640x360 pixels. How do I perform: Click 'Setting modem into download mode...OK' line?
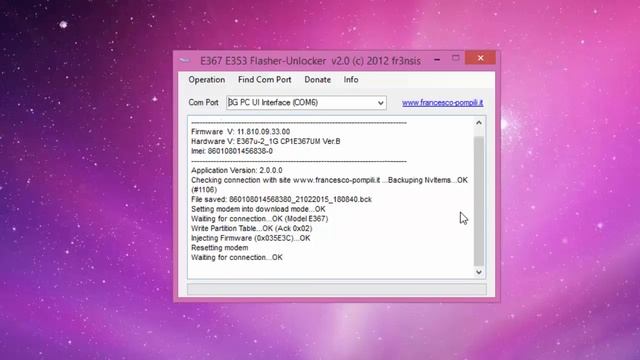click(x=258, y=209)
